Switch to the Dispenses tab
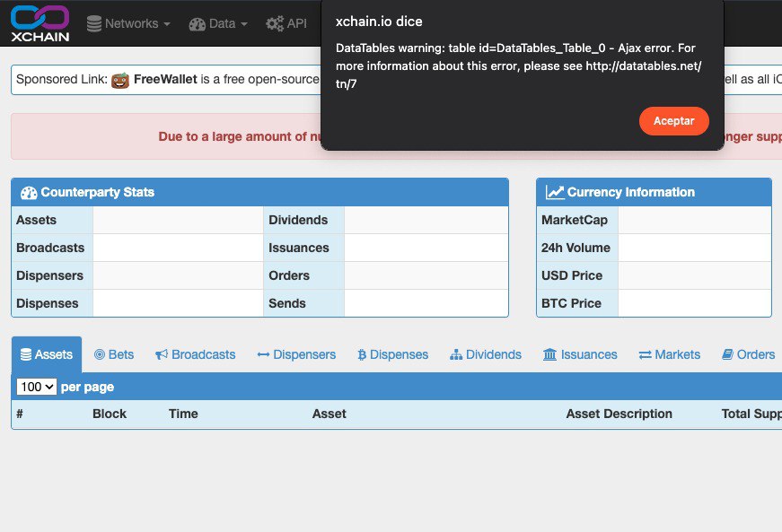This screenshot has height=532, width=782. point(393,354)
